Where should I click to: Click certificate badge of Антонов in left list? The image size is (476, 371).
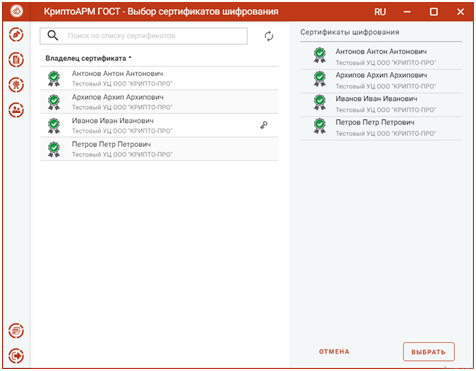tap(54, 79)
